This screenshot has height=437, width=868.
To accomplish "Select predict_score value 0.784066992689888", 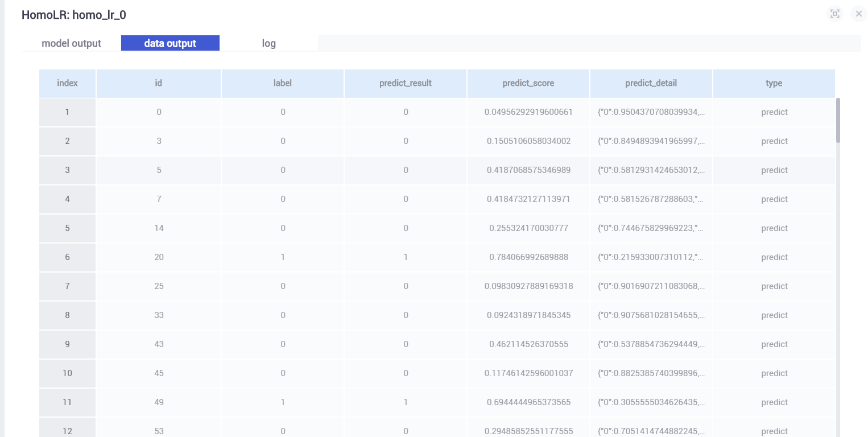I will click(528, 257).
